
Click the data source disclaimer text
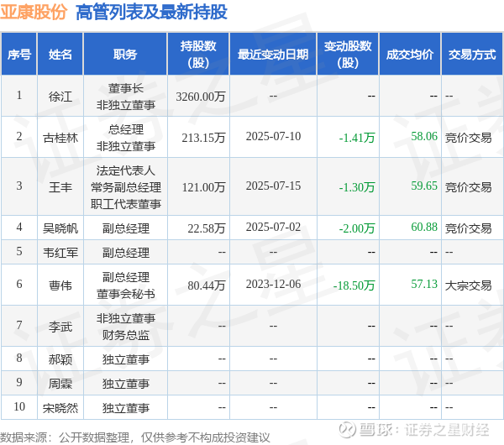[x=135, y=437]
